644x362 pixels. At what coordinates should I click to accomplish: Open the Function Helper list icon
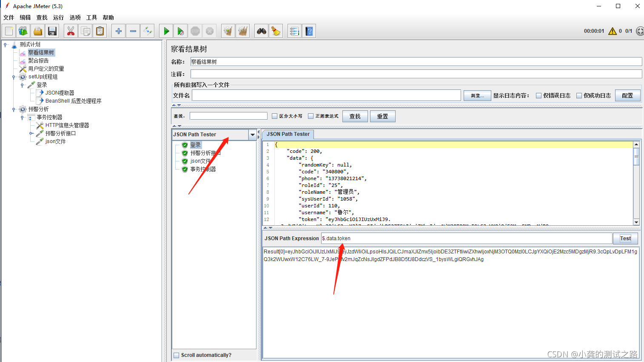294,31
